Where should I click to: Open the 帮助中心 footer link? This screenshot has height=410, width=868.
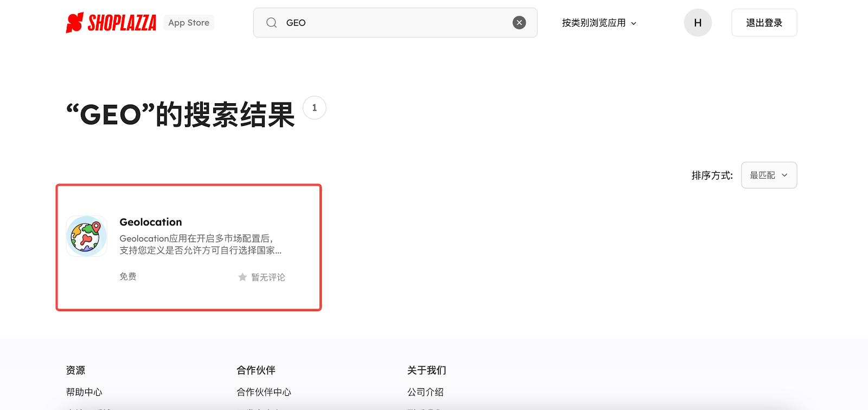click(84, 392)
